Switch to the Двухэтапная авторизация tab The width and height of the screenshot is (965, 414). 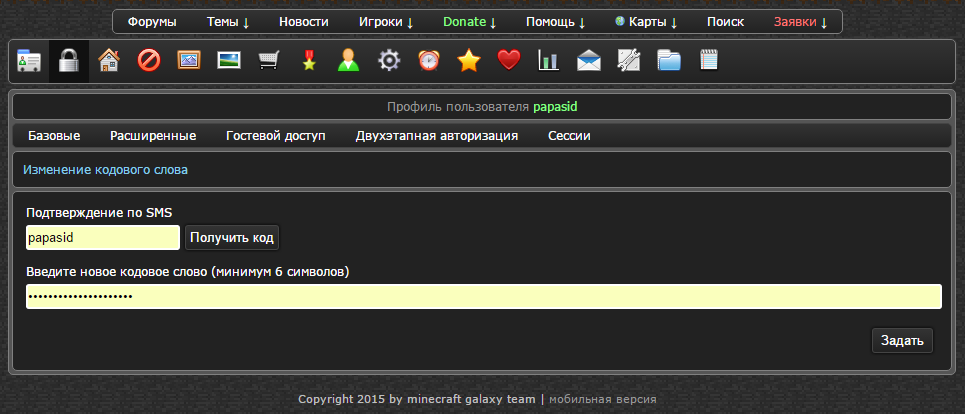tap(436, 136)
